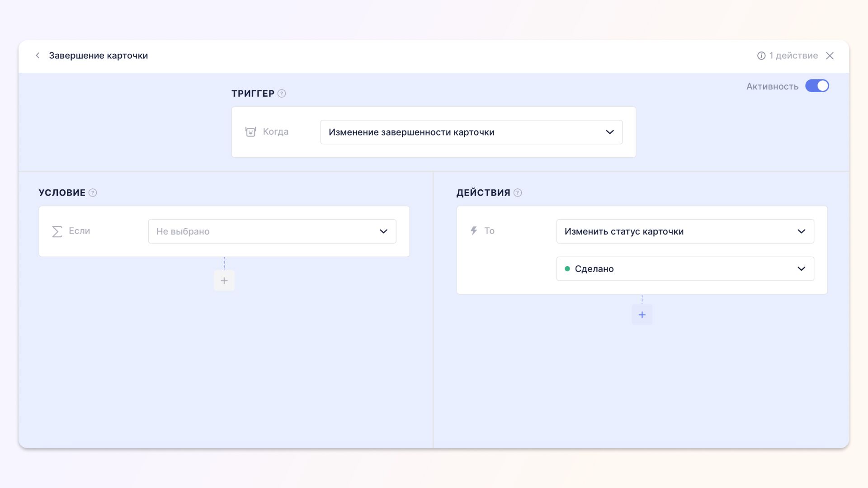Toggle the Активность switch off
This screenshot has width=868, height=488.
click(x=817, y=86)
